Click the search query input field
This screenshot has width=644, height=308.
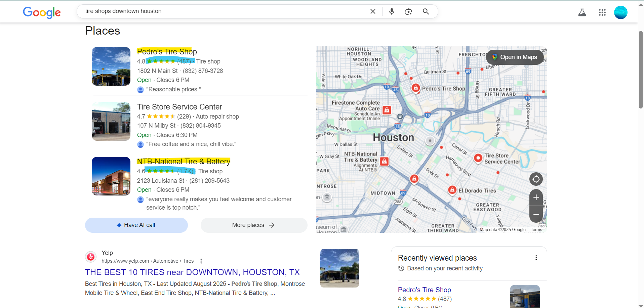point(224,11)
